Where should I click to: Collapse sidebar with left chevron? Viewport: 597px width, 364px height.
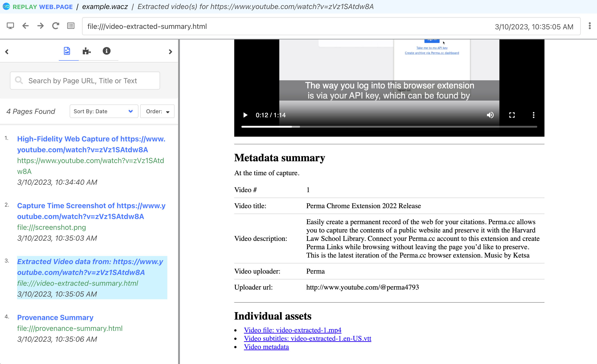(x=7, y=52)
